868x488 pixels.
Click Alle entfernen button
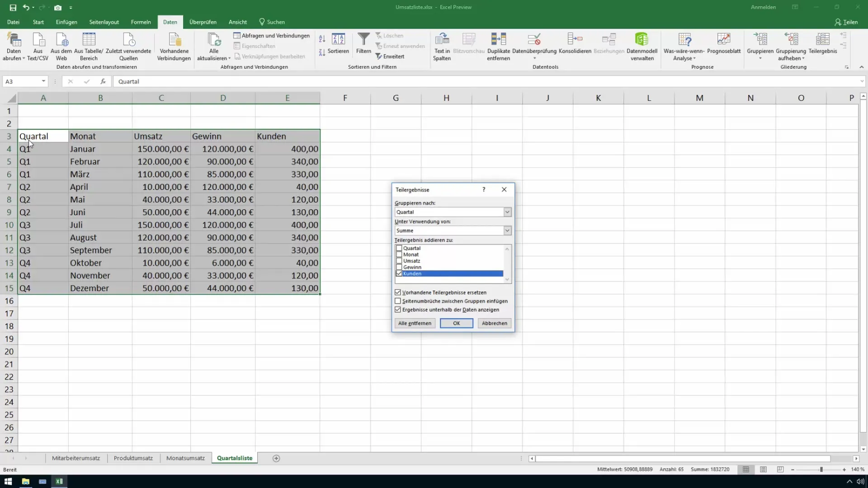point(415,323)
